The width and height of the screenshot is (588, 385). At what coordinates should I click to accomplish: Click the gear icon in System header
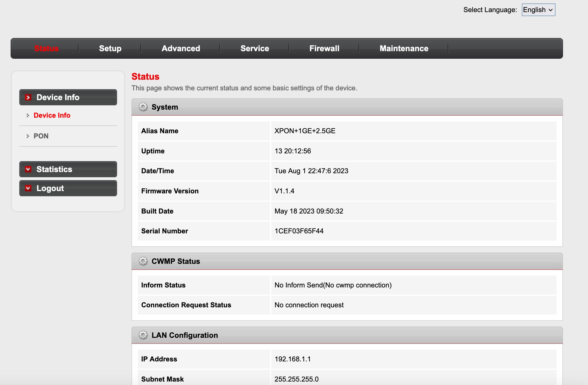click(x=143, y=107)
